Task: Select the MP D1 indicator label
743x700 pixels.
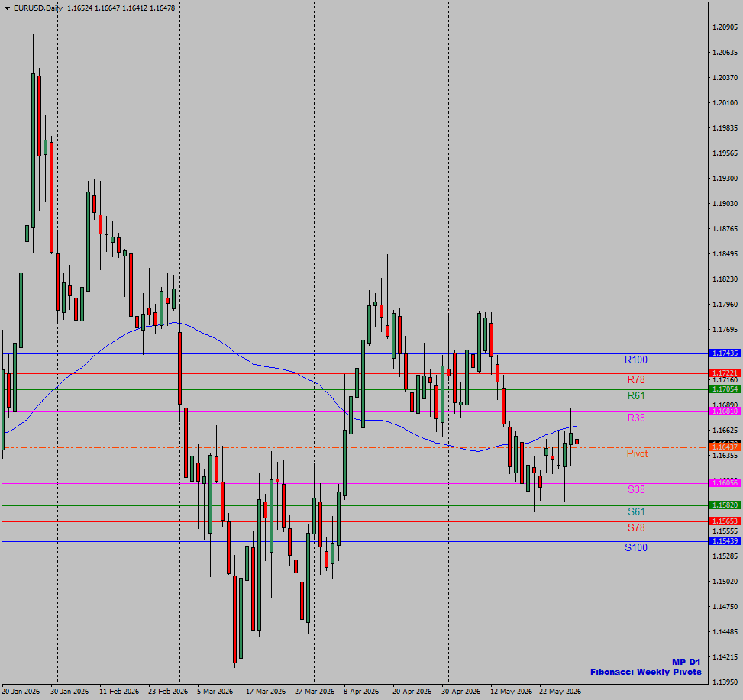Action: tap(686, 662)
